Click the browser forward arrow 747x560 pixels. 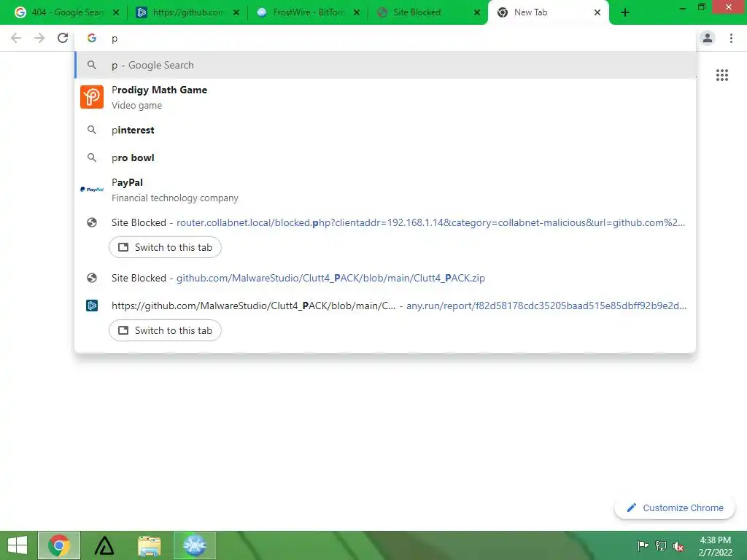click(x=39, y=38)
